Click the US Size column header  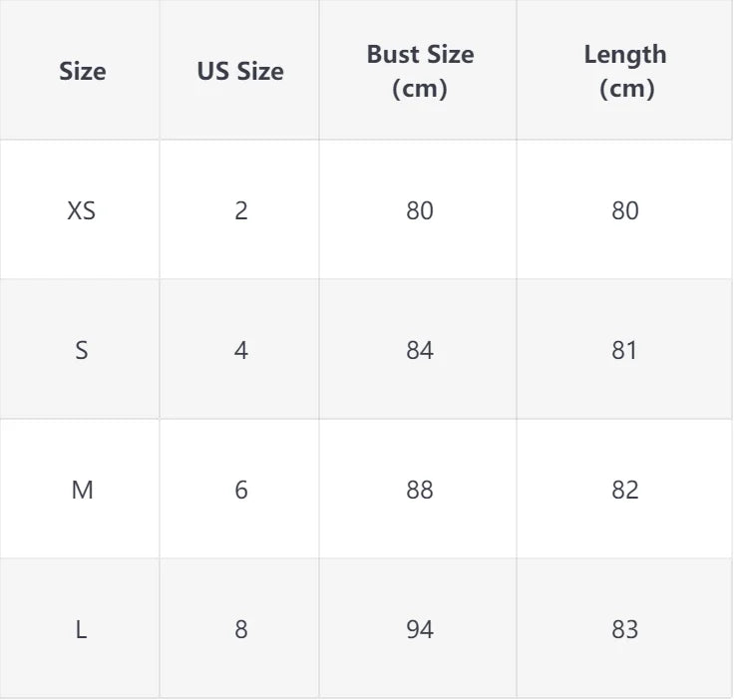point(240,71)
